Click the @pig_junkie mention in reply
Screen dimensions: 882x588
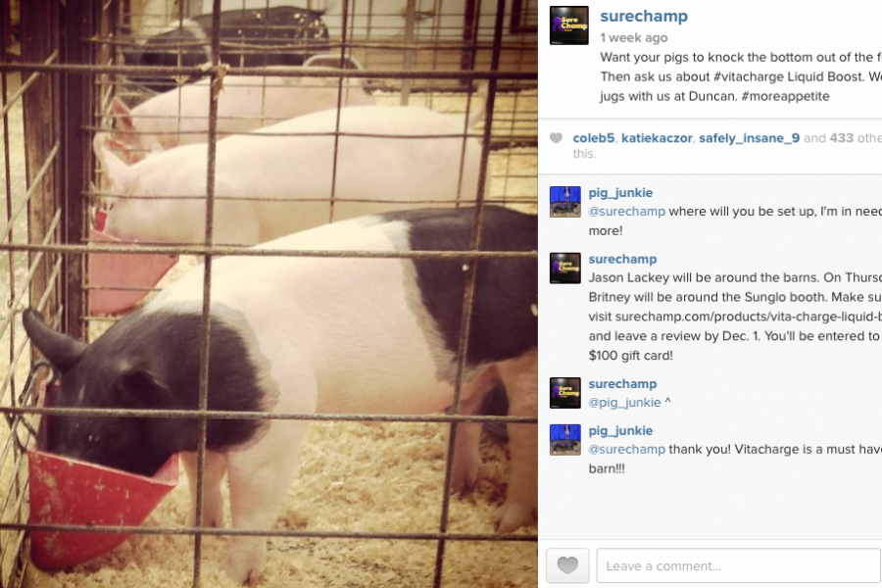(x=624, y=403)
